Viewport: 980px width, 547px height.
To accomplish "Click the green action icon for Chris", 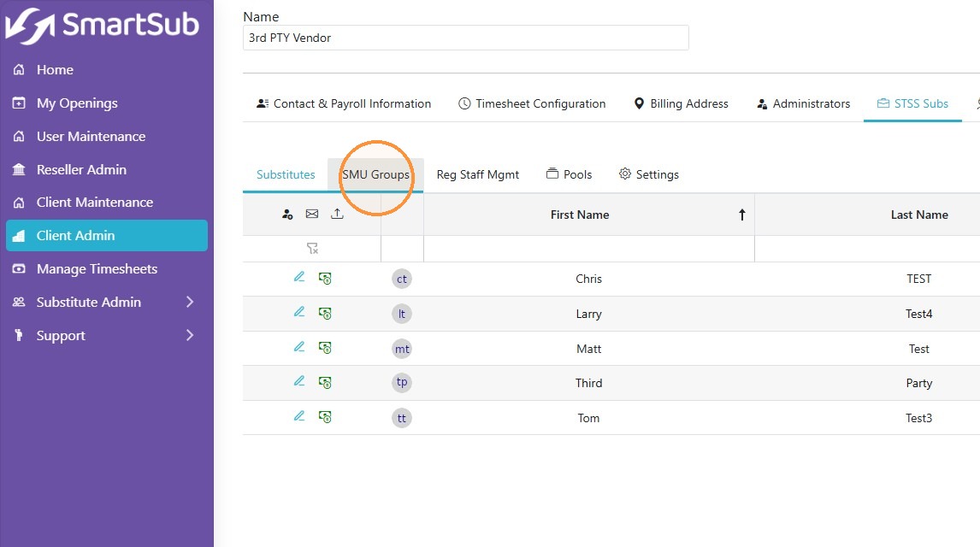I will (x=325, y=278).
